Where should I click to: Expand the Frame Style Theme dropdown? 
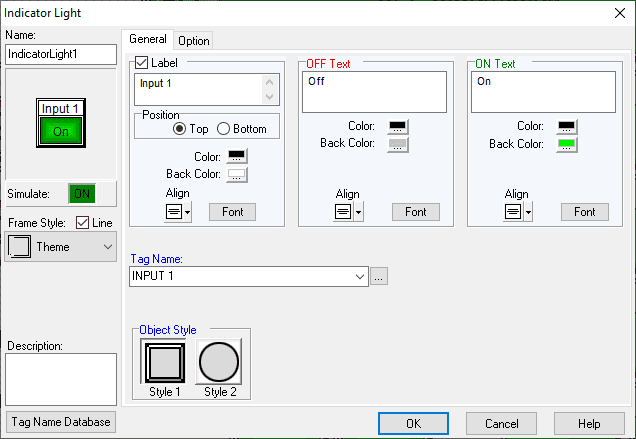point(107,247)
